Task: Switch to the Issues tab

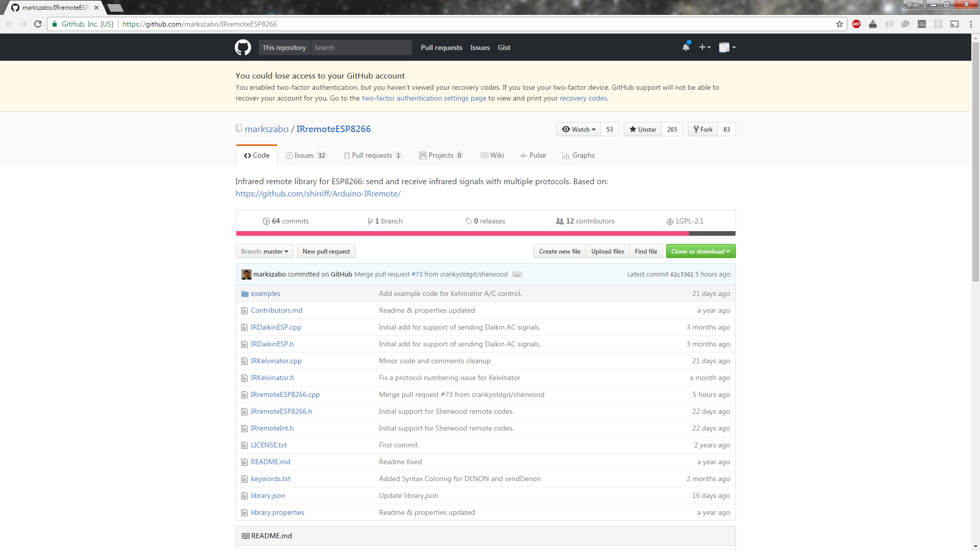Action: [305, 156]
